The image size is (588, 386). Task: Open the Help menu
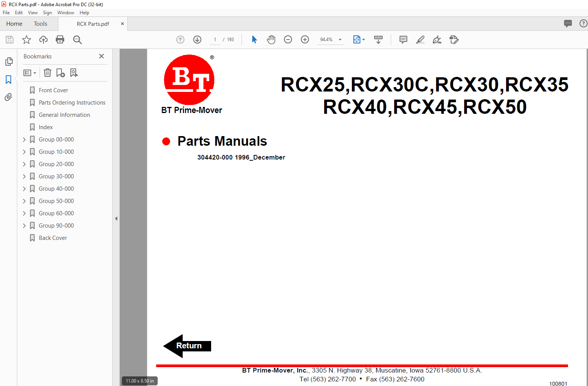84,13
